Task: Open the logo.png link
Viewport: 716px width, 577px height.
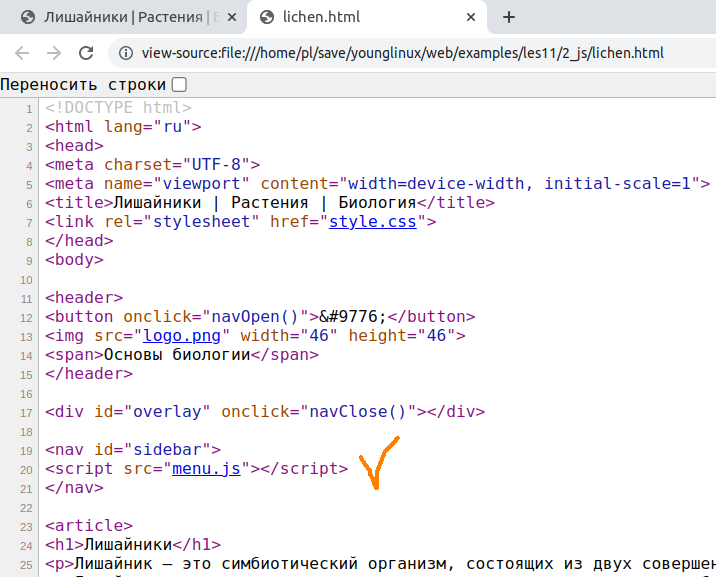Action: coord(182,336)
